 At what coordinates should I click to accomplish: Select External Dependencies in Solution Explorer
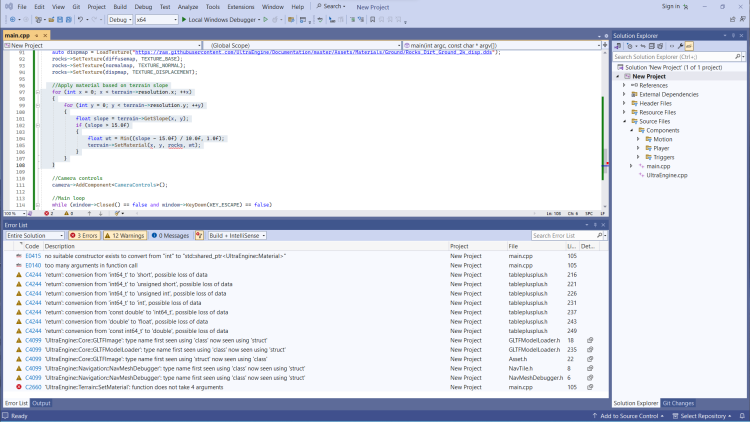point(669,94)
